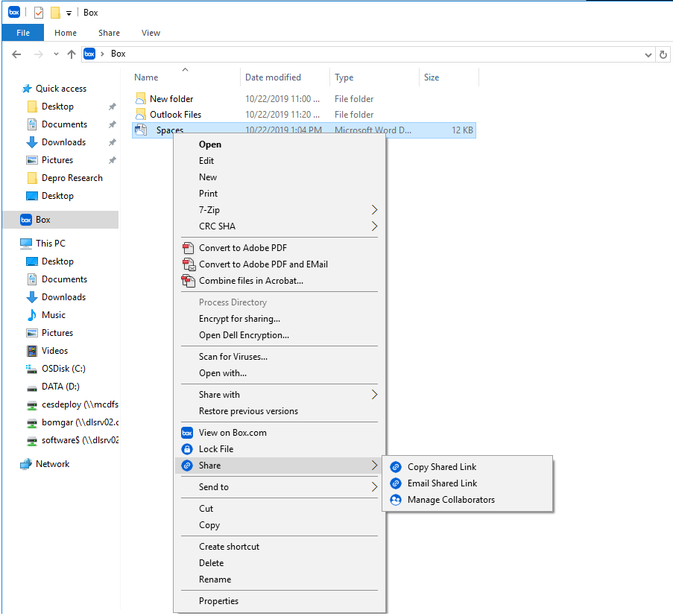Viewport: 673px width, 616px height.
Task: Sort files by Date modified column
Action: click(273, 77)
